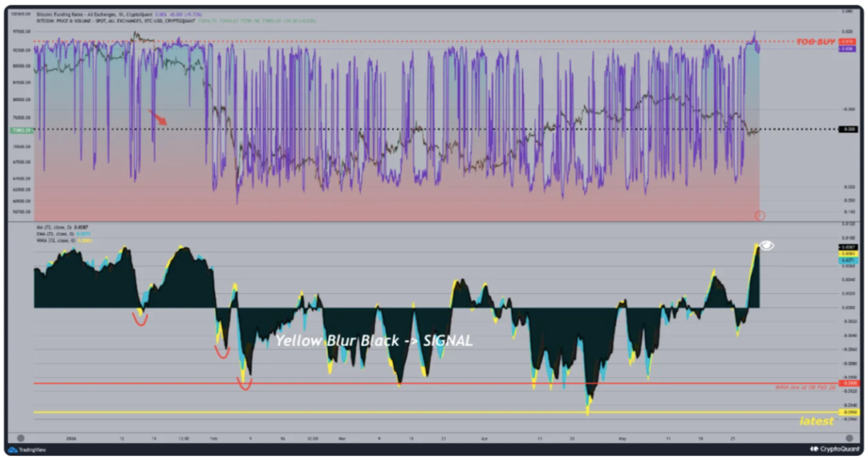Click the red TOO BUY price label tag
The height and width of the screenshot is (460, 868).
pos(847,42)
